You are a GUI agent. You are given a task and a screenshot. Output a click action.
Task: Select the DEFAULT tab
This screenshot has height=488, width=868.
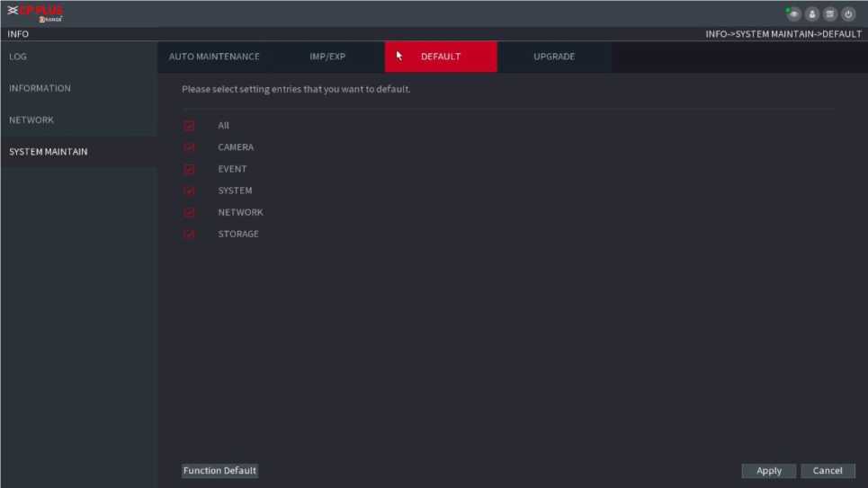pos(441,57)
